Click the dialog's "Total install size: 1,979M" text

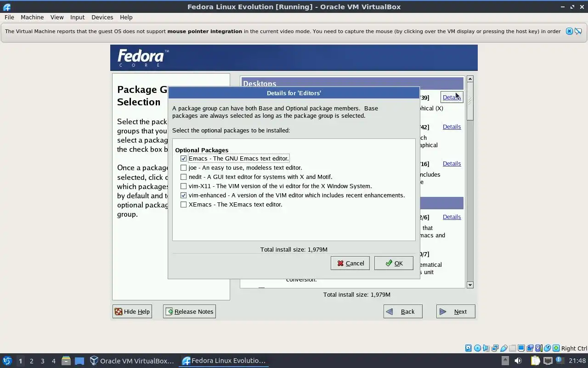click(x=294, y=249)
